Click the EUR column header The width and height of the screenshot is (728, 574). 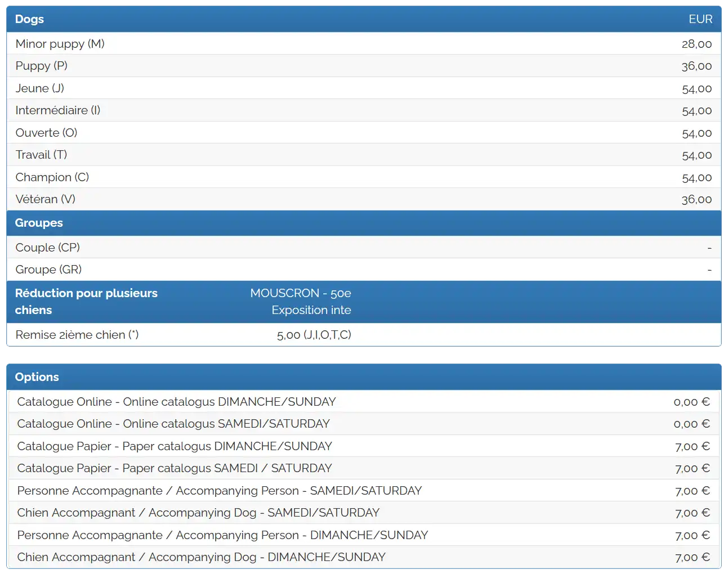[700, 19]
